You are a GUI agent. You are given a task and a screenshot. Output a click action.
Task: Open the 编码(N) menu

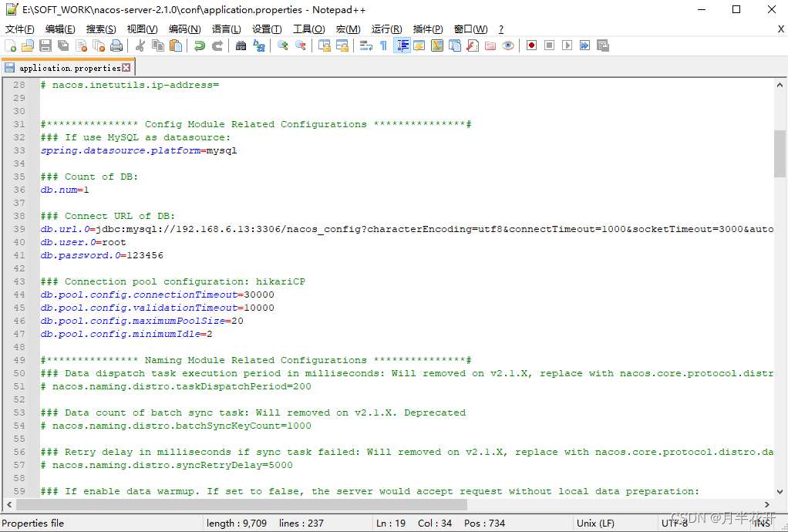[184, 29]
